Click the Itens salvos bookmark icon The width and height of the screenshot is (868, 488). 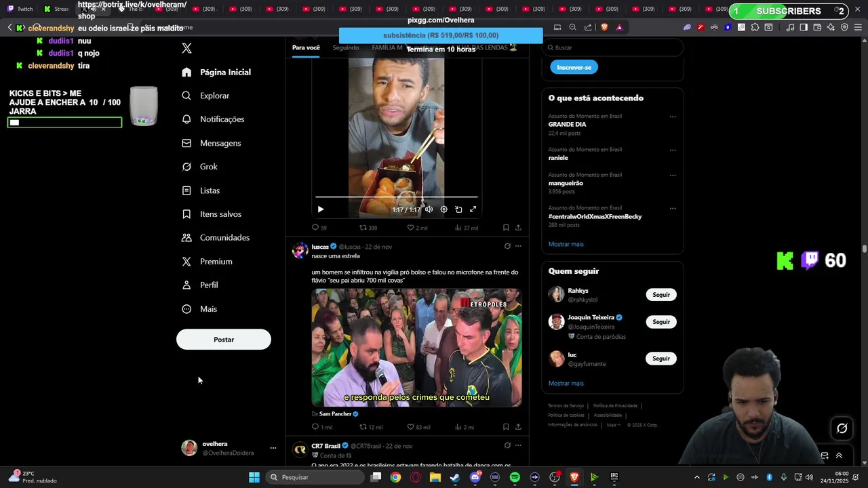click(x=186, y=214)
